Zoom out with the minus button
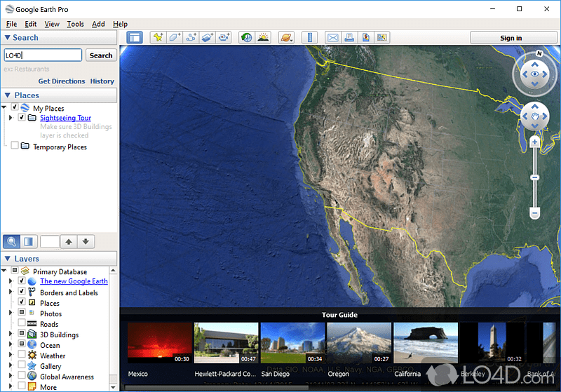Screen dimensions: 561x392 click(x=534, y=213)
